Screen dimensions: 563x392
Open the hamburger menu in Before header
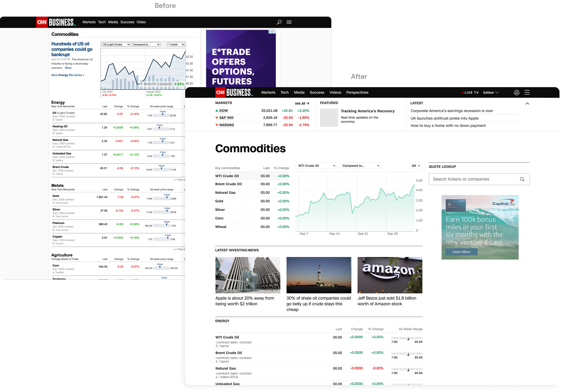[289, 22]
